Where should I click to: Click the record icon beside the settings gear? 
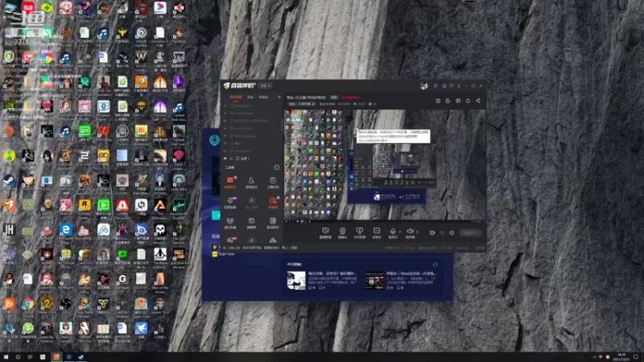tap(443, 232)
